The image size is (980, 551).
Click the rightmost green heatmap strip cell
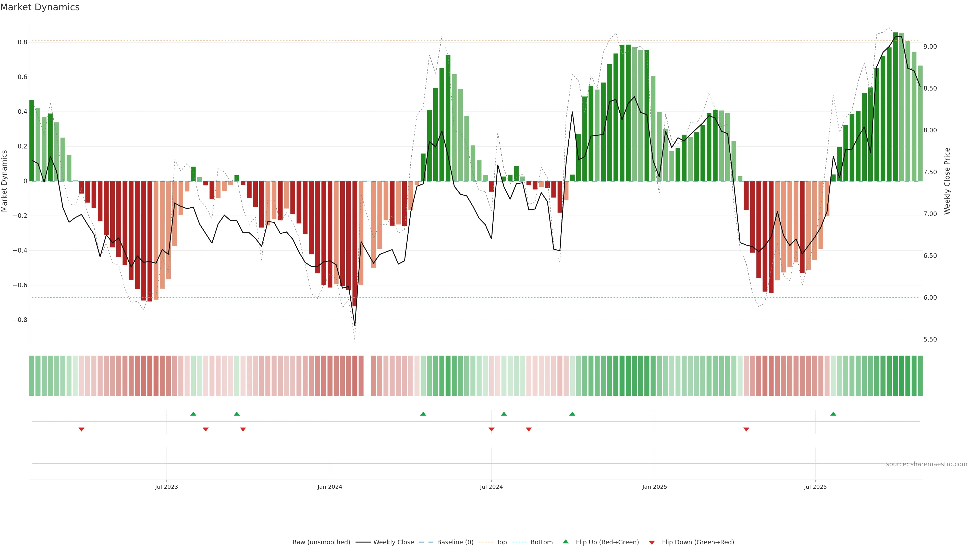pos(920,375)
